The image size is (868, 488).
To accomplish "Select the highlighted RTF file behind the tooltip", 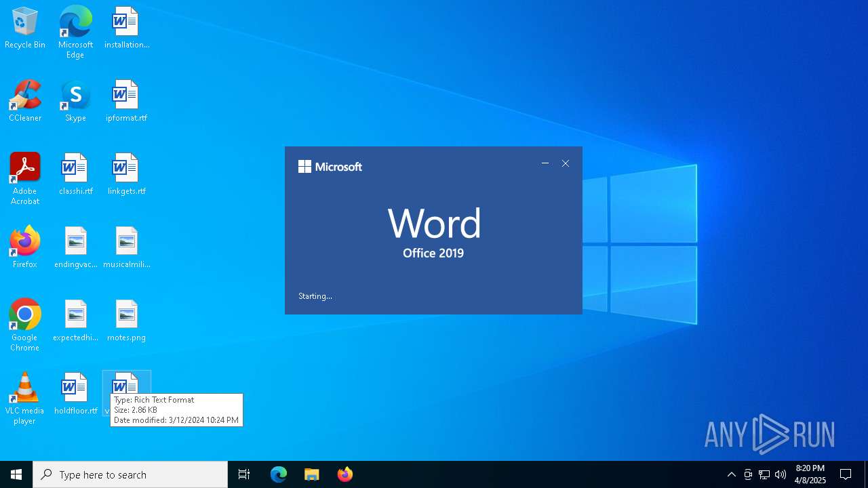I will [126, 383].
